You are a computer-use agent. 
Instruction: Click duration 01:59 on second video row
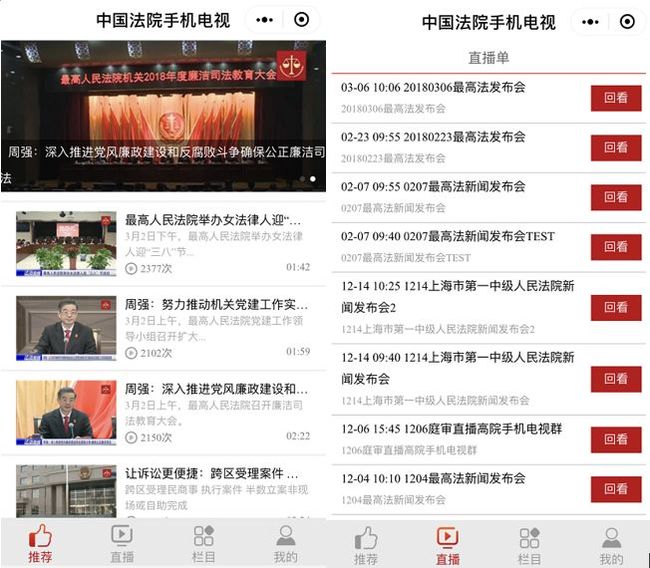[298, 352]
